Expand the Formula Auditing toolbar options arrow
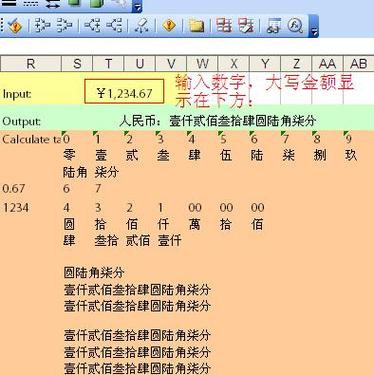 (x=314, y=26)
